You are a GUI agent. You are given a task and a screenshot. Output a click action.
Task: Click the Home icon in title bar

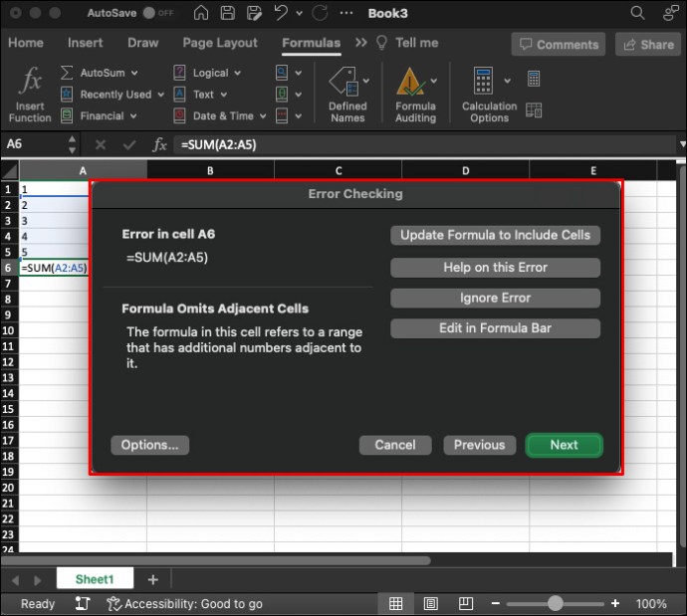[x=201, y=14]
